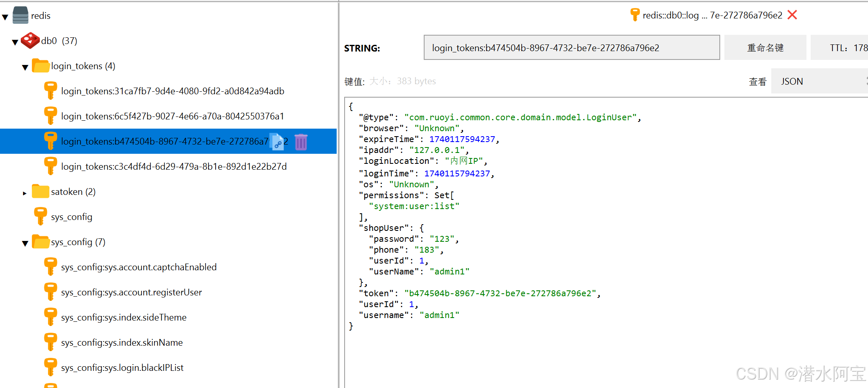Select the login_tokens:c3c4df4d key
The height and width of the screenshot is (388, 868).
click(174, 166)
